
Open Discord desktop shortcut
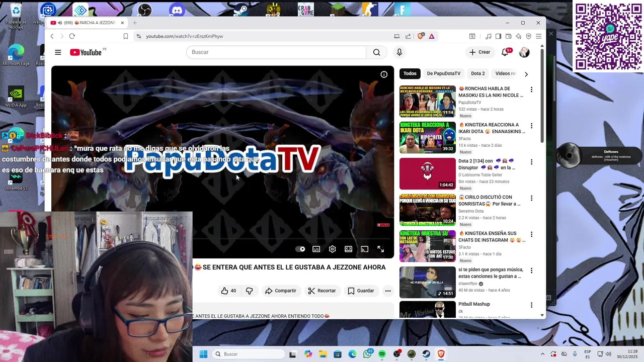(177, 10)
